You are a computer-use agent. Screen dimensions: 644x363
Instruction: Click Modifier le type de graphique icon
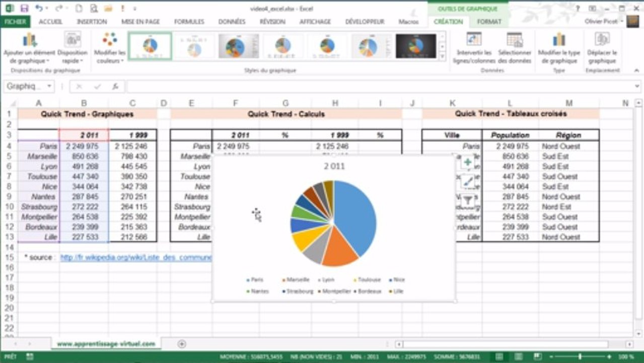coord(559,48)
